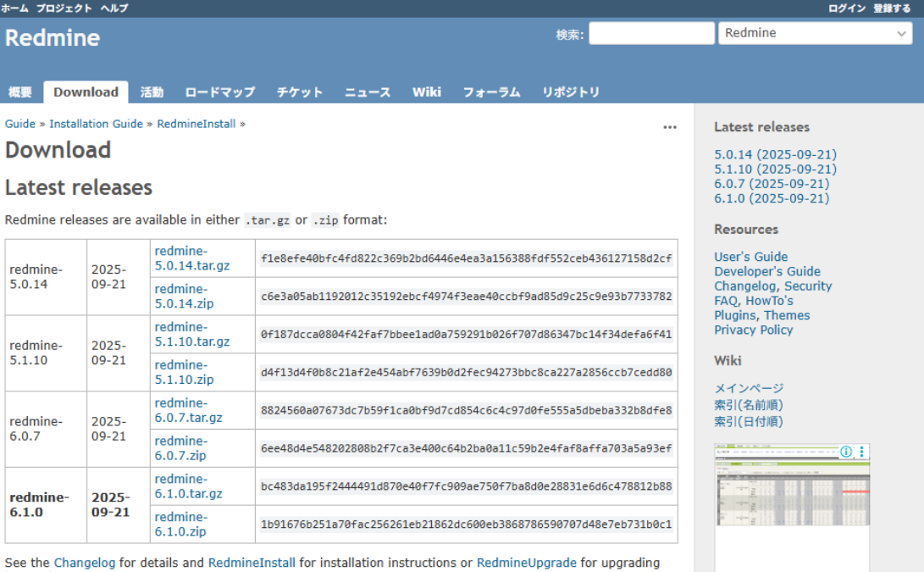Click the ad options icon beside info

click(x=862, y=452)
